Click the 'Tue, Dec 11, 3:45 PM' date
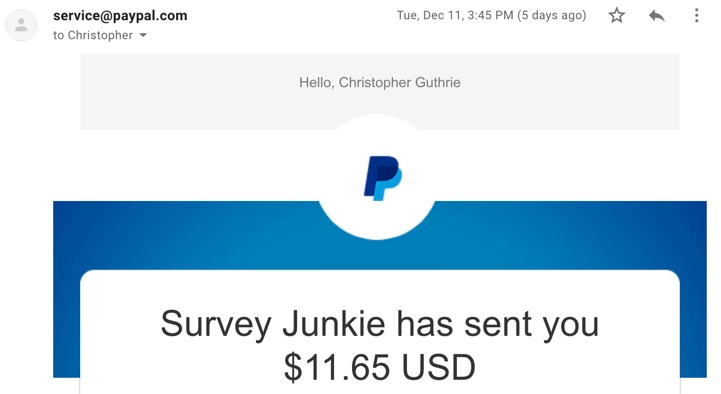 455,16
